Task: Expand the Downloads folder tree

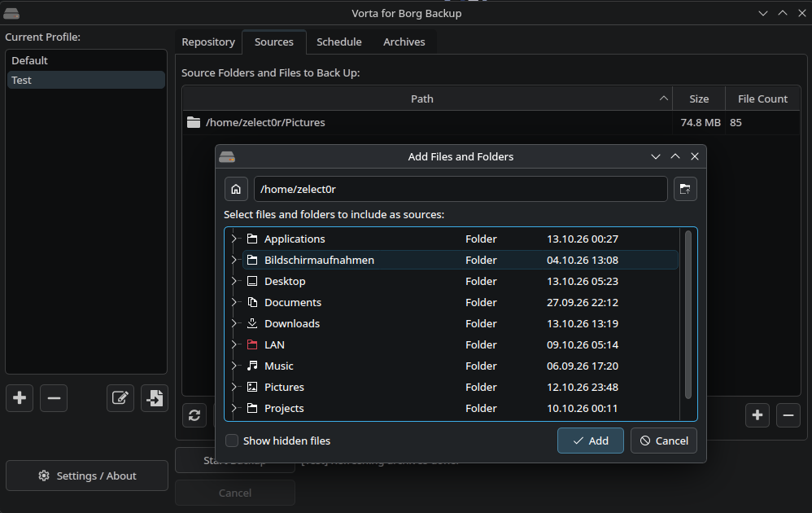Action: pyautogui.click(x=234, y=324)
